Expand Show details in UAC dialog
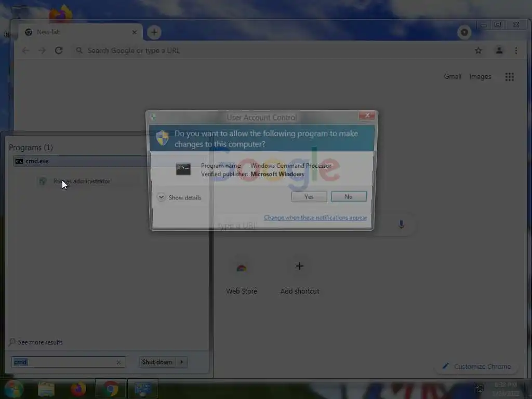 pos(179,197)
